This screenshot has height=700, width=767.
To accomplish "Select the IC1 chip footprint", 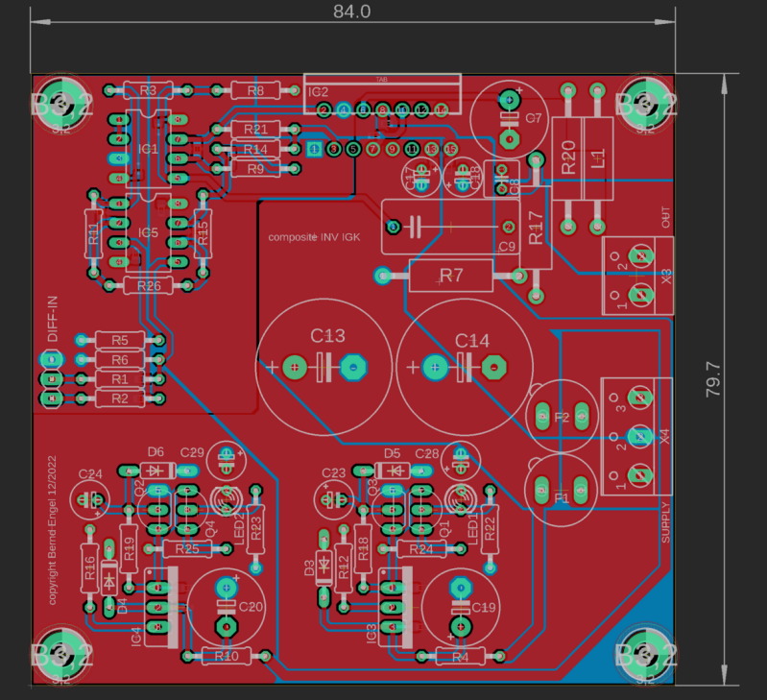I will 148,149.
